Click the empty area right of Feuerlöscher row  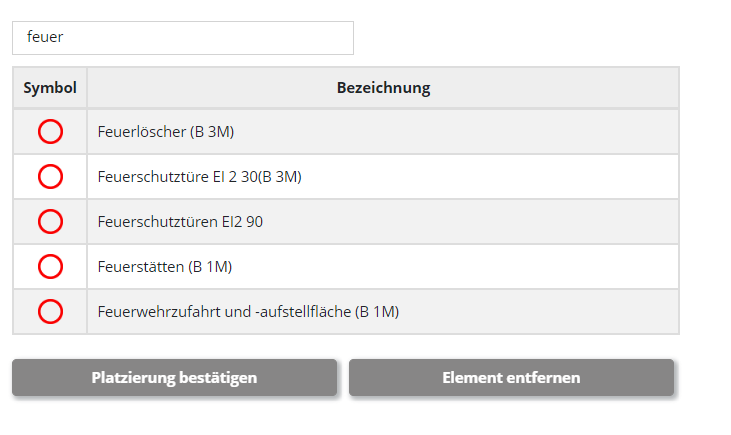pos(500,132)
